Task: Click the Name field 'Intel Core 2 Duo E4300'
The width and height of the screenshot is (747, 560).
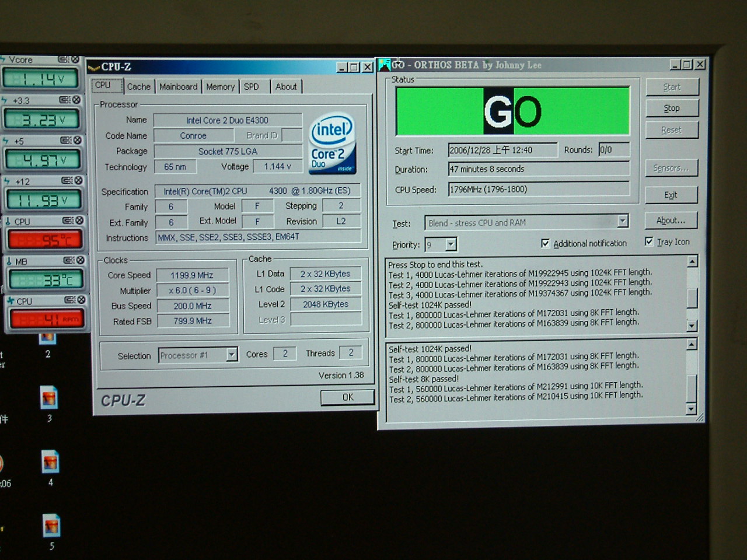Action: pos(228,120)
